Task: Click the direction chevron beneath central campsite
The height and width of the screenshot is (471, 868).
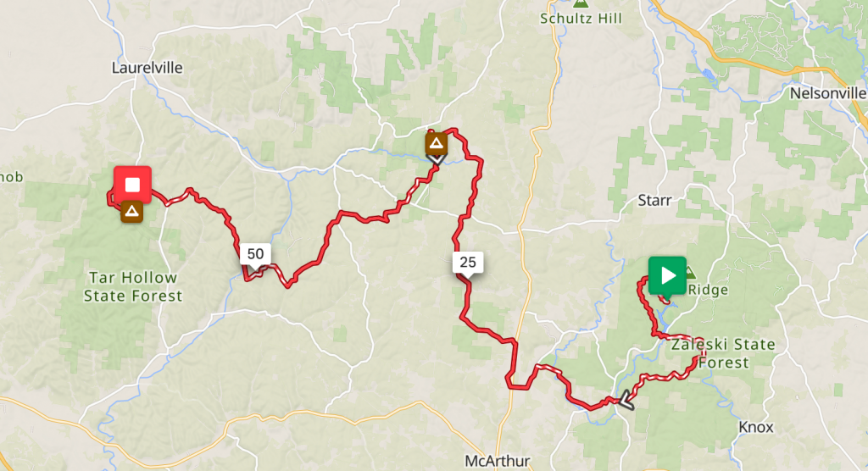Action: pyautogui.click(x=437, y=159)
